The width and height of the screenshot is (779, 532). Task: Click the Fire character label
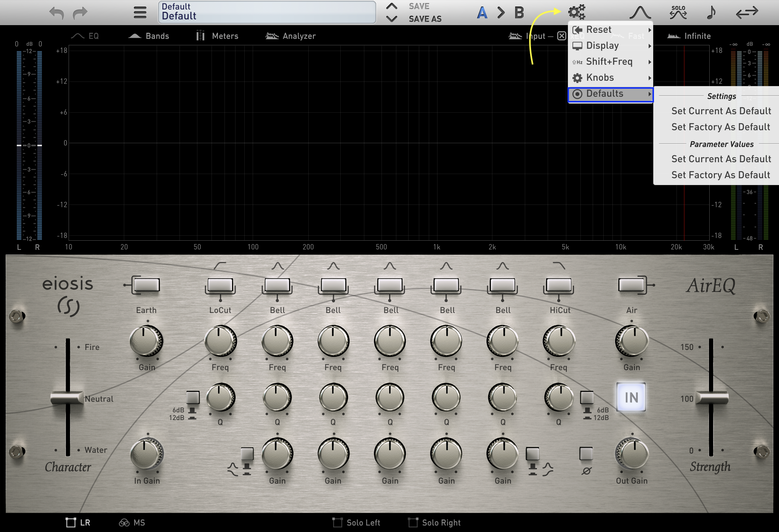92,347
